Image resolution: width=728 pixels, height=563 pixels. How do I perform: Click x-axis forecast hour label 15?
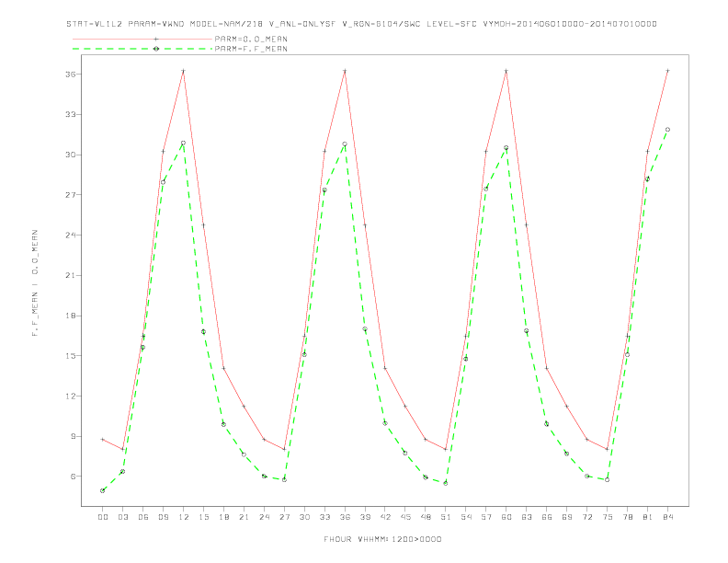click(203, 517)
